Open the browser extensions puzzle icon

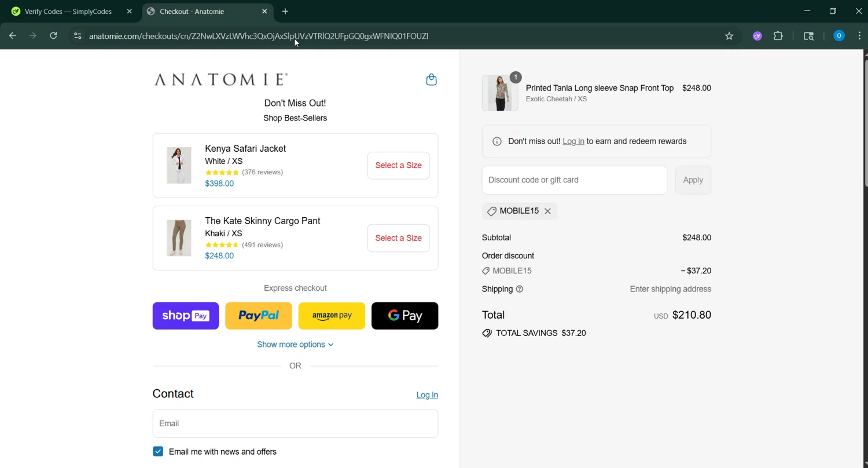coord(778,36)
